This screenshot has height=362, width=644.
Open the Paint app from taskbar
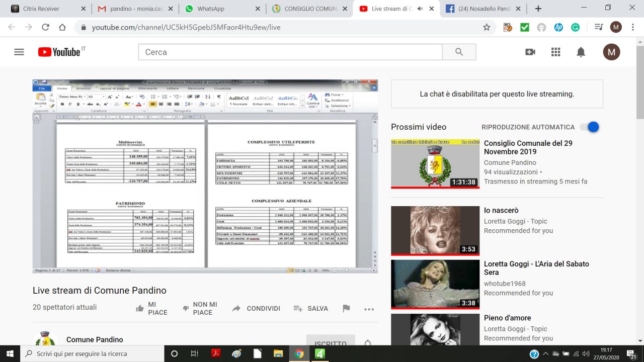coord(236,354)
